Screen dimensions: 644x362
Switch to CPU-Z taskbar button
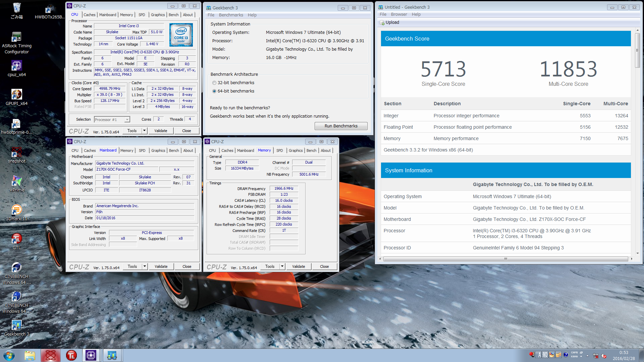pyautogui.click(x=91, y=355)
